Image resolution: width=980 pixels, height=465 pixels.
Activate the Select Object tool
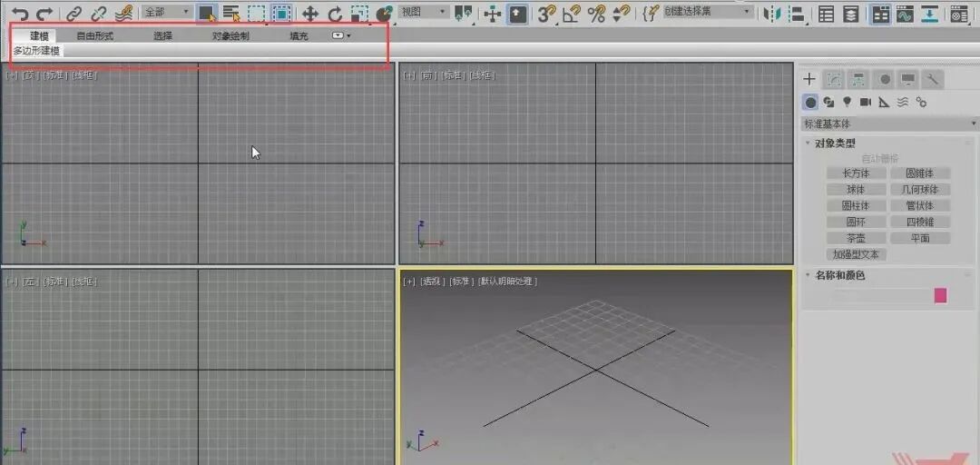[206, 13]
